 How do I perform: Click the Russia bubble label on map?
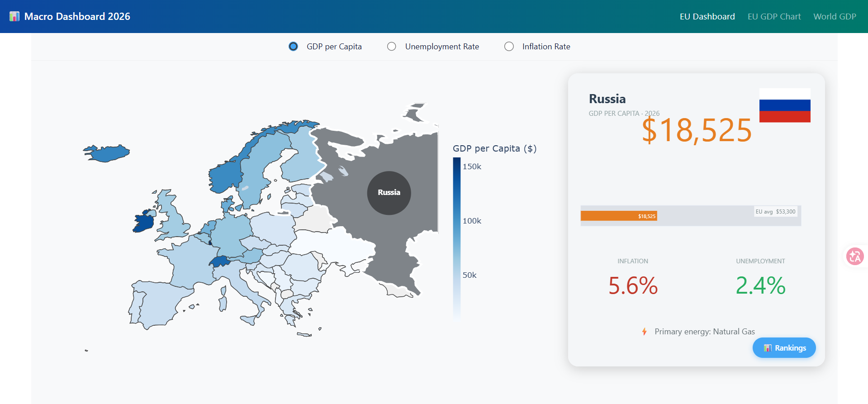tap(389, 193)
